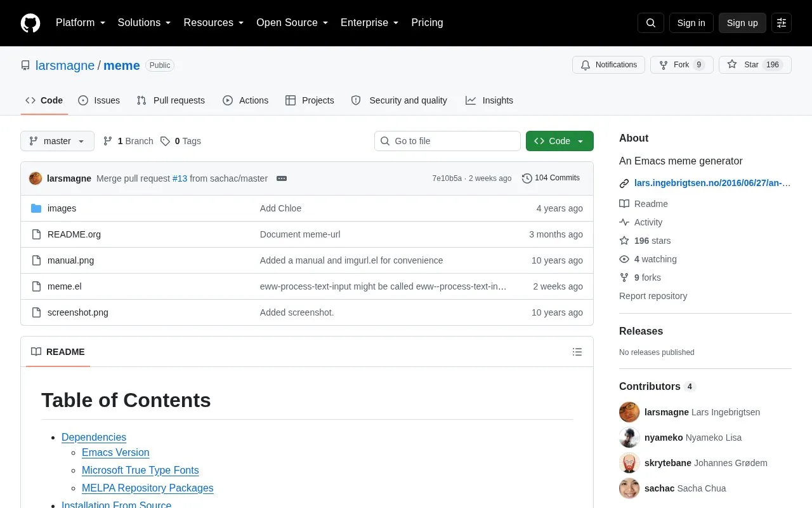Viewport: 812px width, 508px height.
Task: Open skrytebane contributor avatar
Action: click(x=629, y=463)
